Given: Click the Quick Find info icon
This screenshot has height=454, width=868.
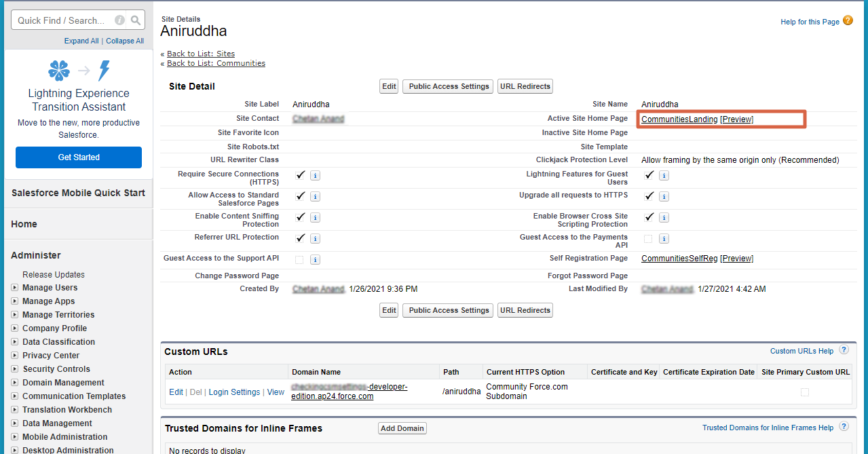Looking at the screenshot, I should (119, 20).
